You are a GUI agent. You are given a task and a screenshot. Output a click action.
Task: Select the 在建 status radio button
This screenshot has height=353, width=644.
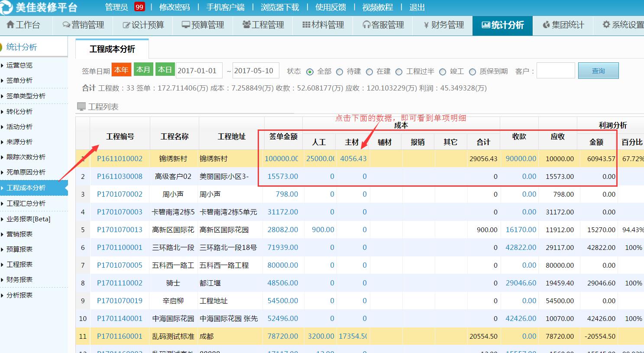tap(369, 72)
